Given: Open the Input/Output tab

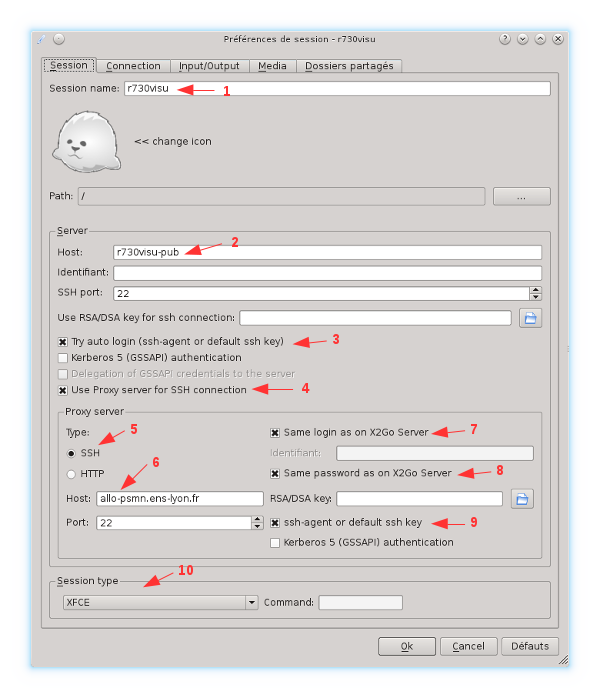Looking at the screenshot, I should (209, 66).
